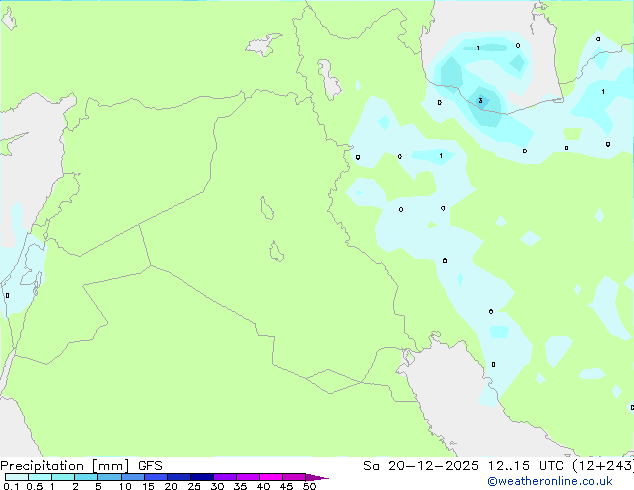Click the legend label "0.5"
634x490 pixels.
coord(34,486)
